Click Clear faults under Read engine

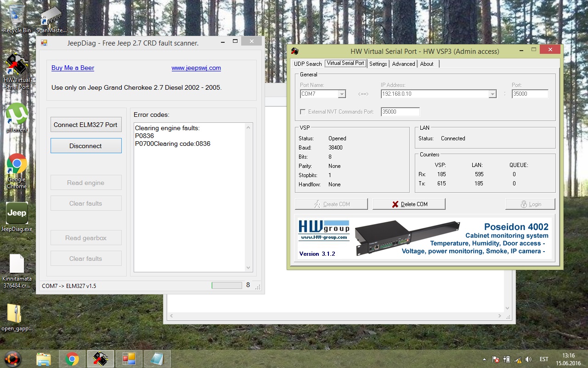[86, 203]
